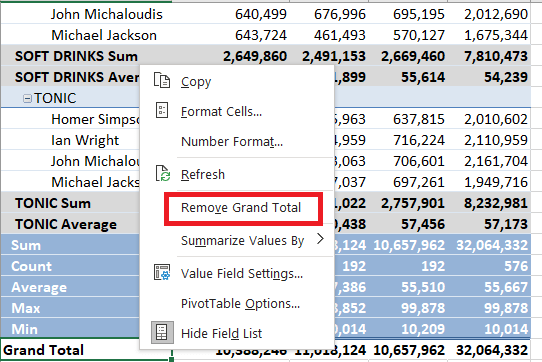Screen dimensions: 542x362
Task: Click the TONIC Sum row label
Action: 53,203
